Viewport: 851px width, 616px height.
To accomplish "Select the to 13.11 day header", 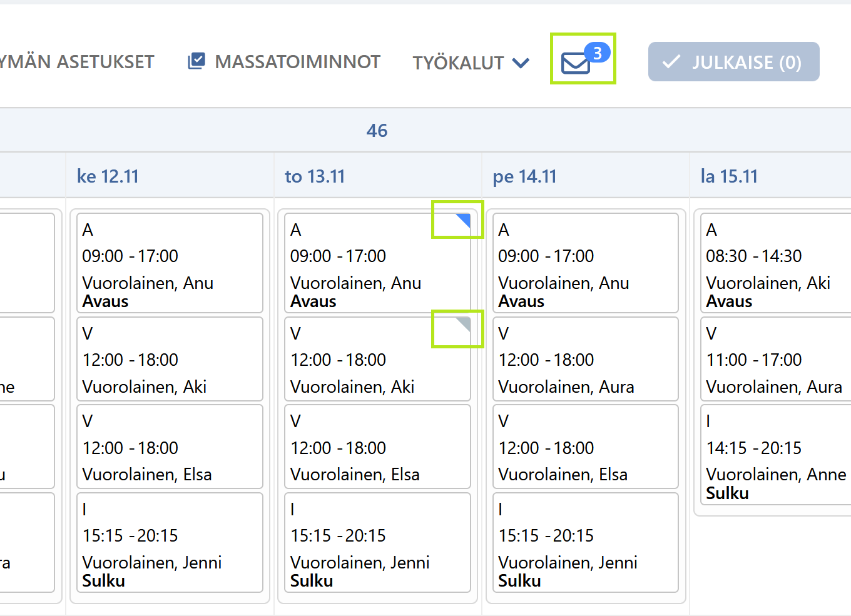I will coord(315,176).
